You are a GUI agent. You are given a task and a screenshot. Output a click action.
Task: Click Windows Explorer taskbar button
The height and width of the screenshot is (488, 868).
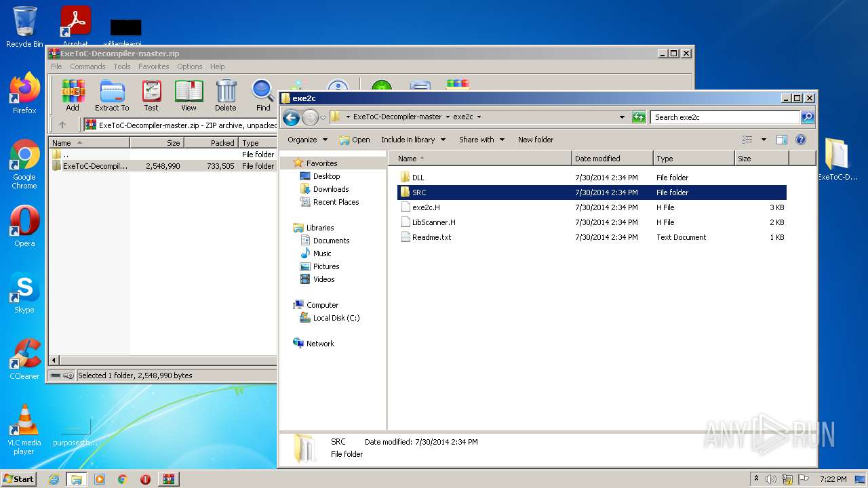(77, 479)
